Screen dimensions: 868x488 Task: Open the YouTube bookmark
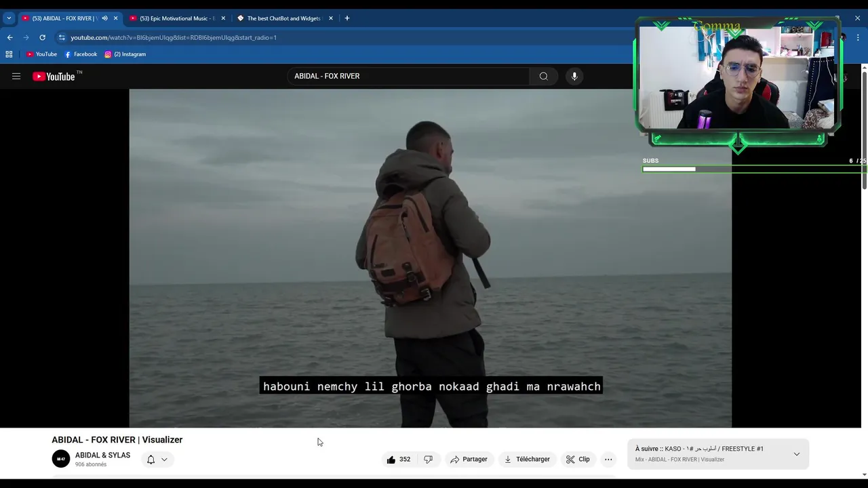pos(41,54)
